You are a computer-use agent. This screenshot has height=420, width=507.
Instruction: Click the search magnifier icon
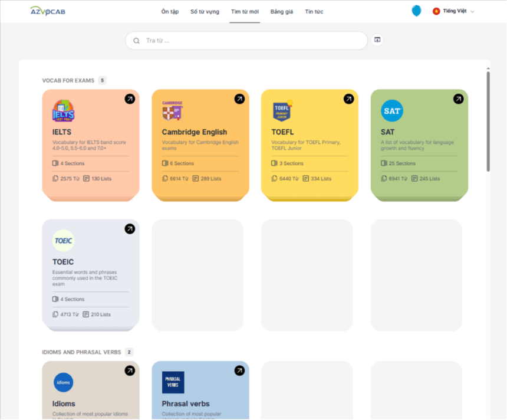coord(136,41)
